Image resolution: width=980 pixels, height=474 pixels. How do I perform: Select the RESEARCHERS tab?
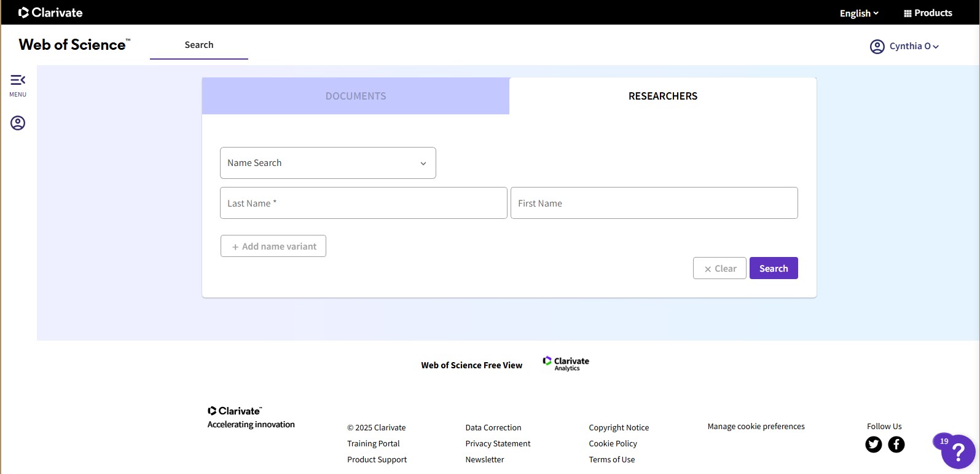(663, 96)
